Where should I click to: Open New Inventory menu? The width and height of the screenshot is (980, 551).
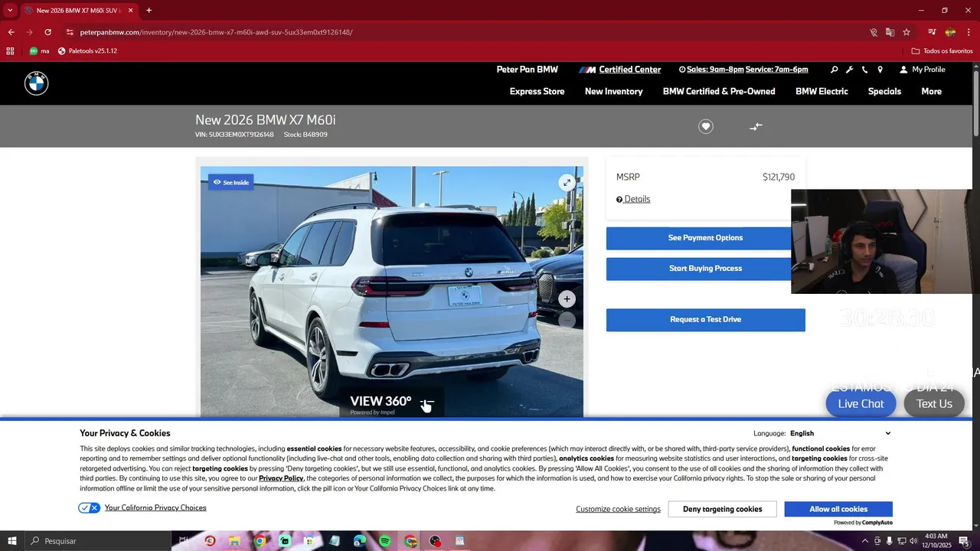click(613, 91)
